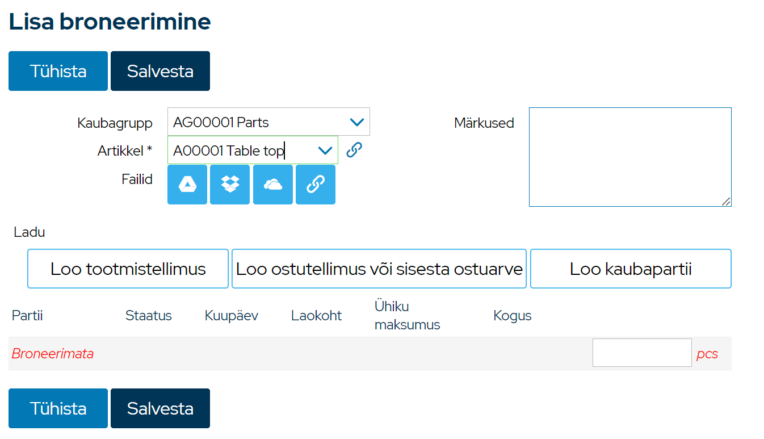Image resolution: width=764 pixels, height=439 pixels.
Task: Open the linked article via chain icon
Action: 354,150
